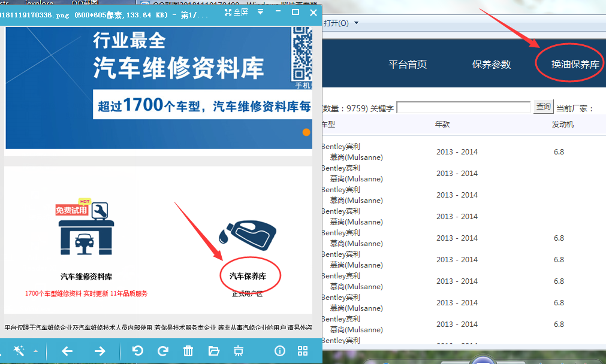This screenshot has height=364, width=606.
Task: Click 行业最全 banner heading
Action: pyautogui.click(x=129, y=40)
